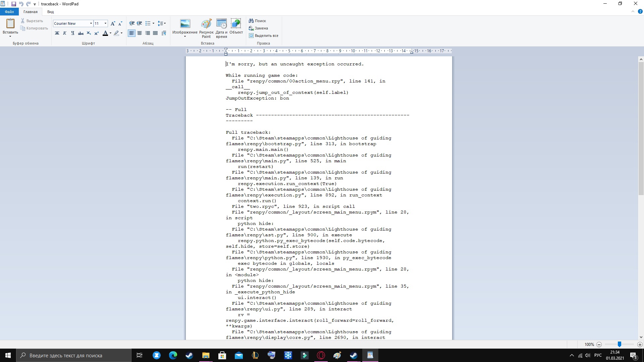Enable center text alignment
Image resolution: width=644 pixels, height=362 pixels.
point(140,33)
